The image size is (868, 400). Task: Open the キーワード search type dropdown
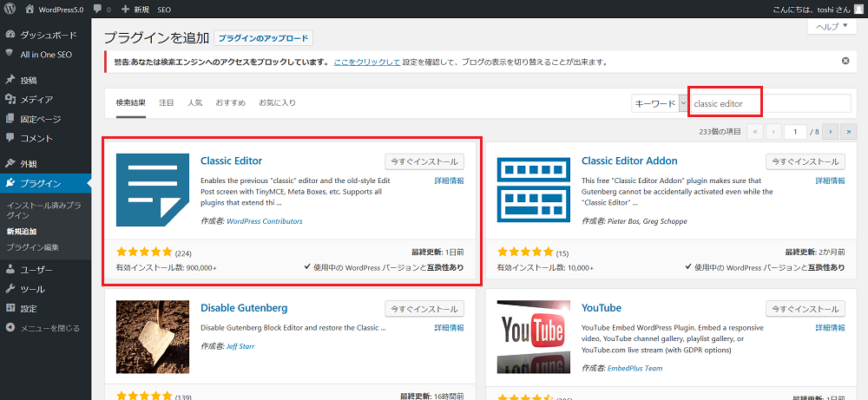pos(659,103)
